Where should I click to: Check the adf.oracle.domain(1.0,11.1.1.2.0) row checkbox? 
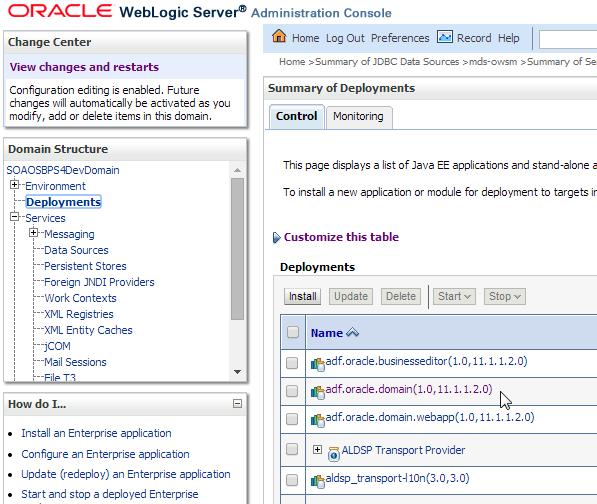click(x=292, y=391)
